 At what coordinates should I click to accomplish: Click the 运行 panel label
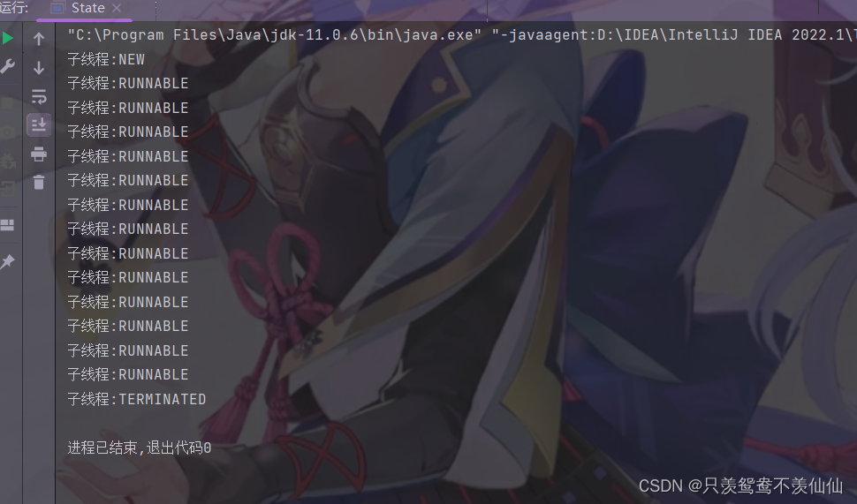(14, 8)
